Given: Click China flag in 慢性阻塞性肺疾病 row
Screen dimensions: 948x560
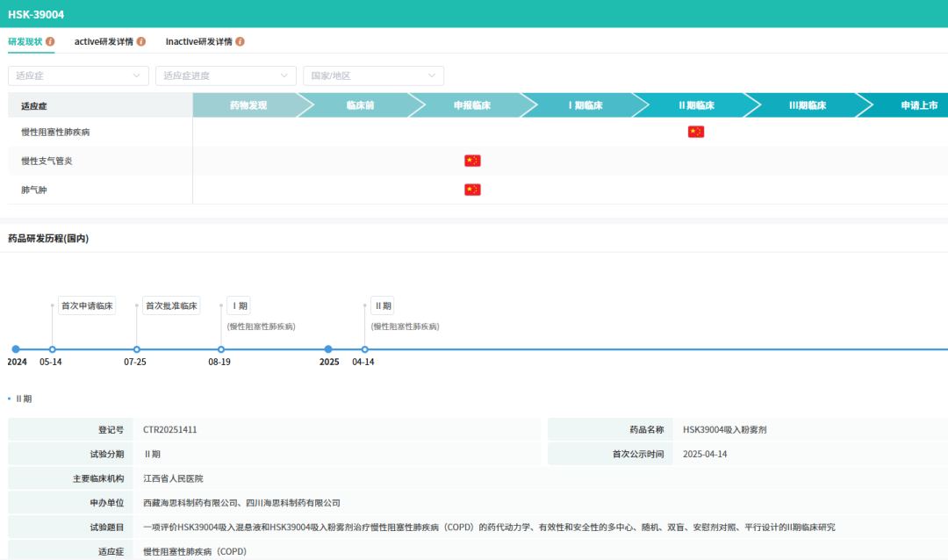Looking at the screenshot, I should point(696,132).
